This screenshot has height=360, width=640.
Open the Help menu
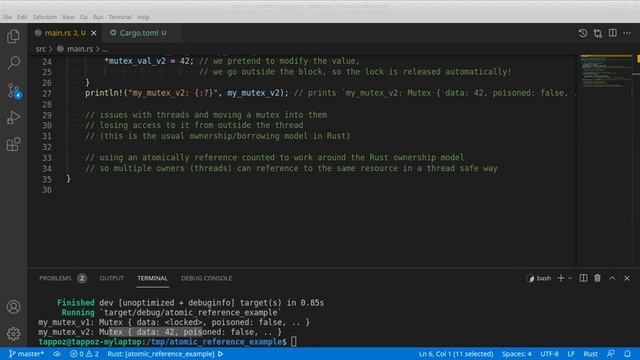pyautogui.click(x=143, y=17)
